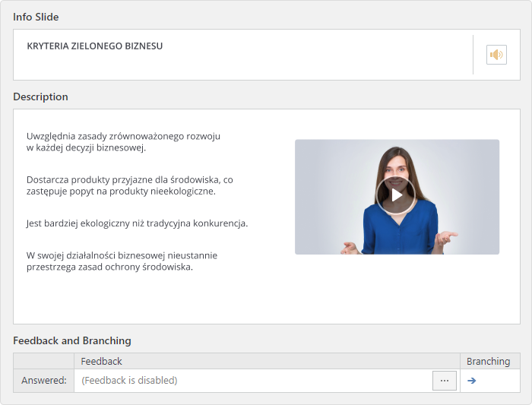Click the Branching column header
Viewport: 532px width, 405px height.
click(490, 361)
